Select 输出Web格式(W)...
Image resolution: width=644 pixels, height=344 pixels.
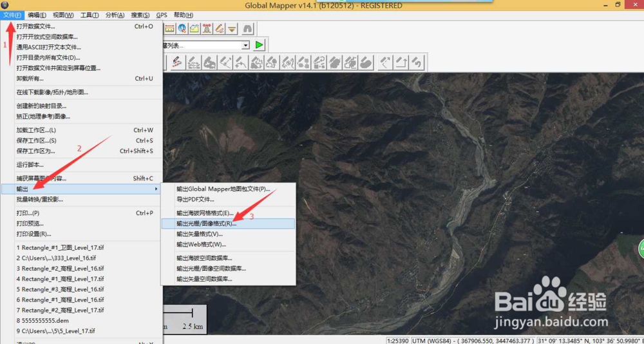(x=228, y=245)
